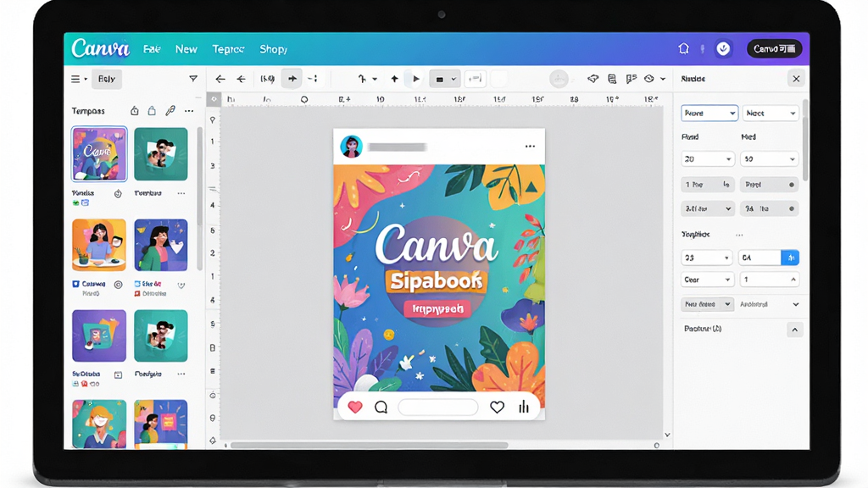
Task: Click the first left-arrow undo icon in toolbar
Action: (x=220, y=79)
